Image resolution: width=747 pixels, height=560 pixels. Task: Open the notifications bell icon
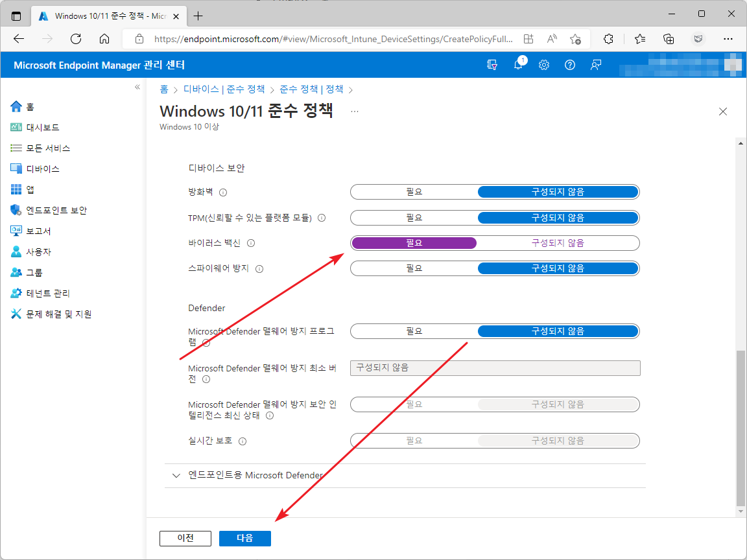point(518,65)
